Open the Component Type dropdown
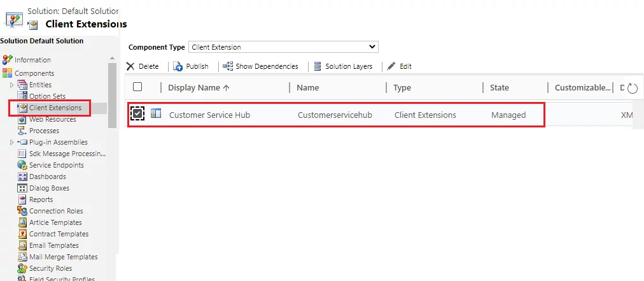 coord(283,47)
